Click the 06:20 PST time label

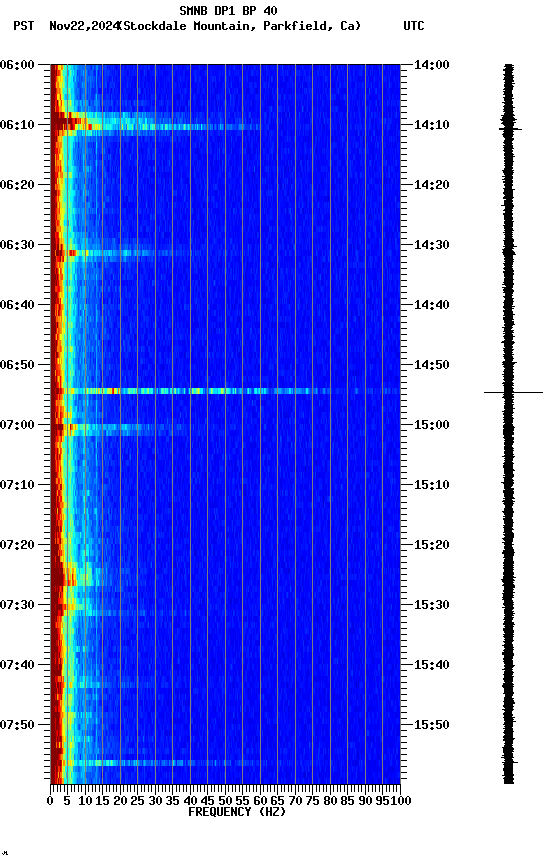(17, 185)
